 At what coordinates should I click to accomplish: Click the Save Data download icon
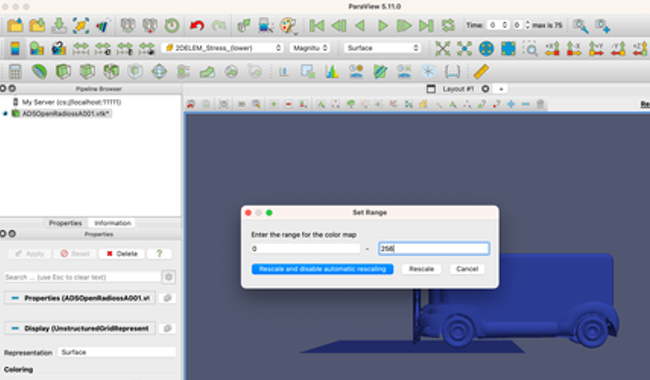click(59, 26)
